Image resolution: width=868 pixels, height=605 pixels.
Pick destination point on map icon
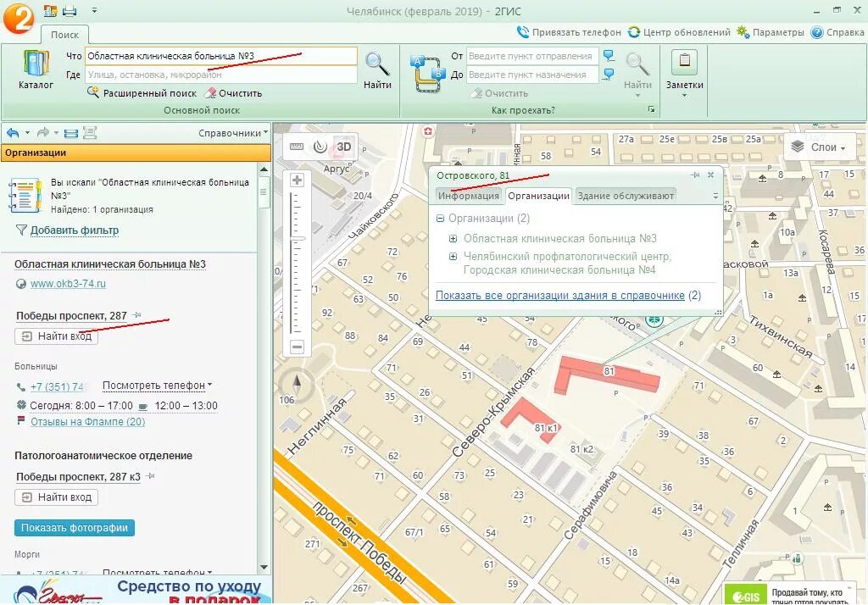point(609,75)
